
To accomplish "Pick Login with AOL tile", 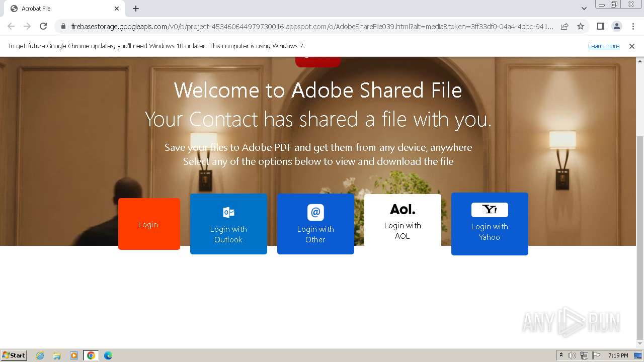I will tap(403, 220).
